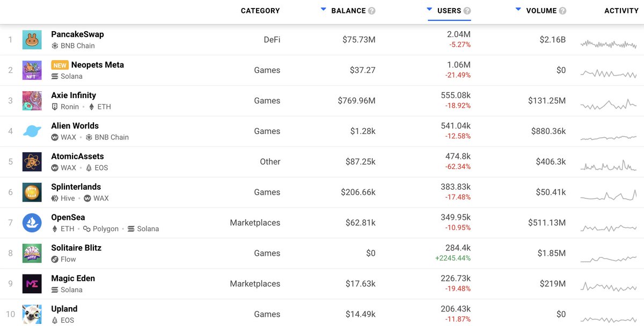This screenshot has height=326, width=644.
Task: Click the EOS icon under Upland
Action: pos(55,321)
